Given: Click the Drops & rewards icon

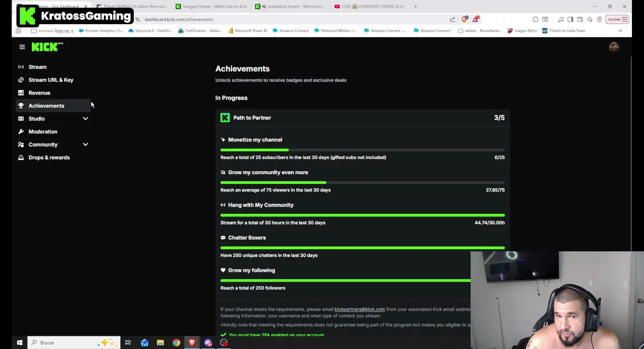Looking at the screenshot, I should pos(21,158).
